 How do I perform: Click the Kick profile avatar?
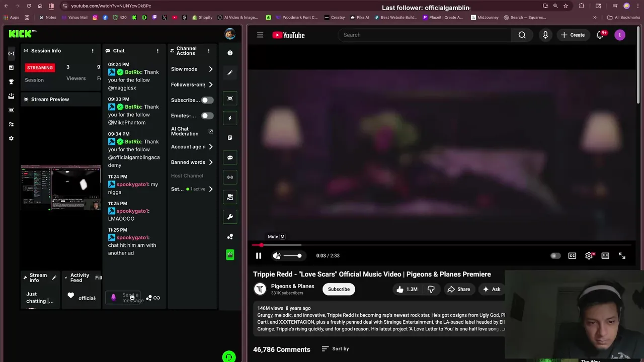[230, 34]
